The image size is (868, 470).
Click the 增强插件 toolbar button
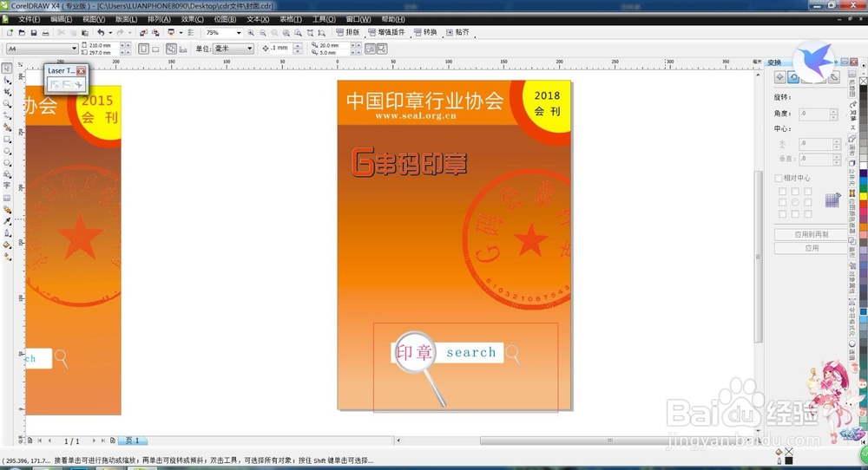click(386, 33)
